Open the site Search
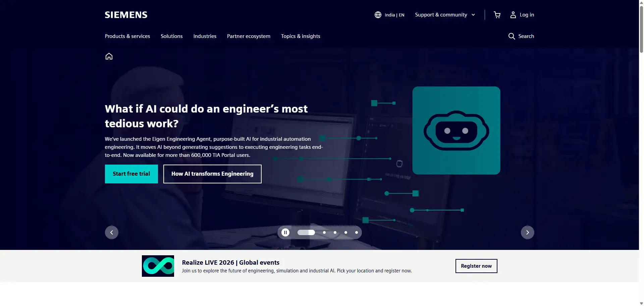This screenshot has width=644, height=306. tap(521, 36)
